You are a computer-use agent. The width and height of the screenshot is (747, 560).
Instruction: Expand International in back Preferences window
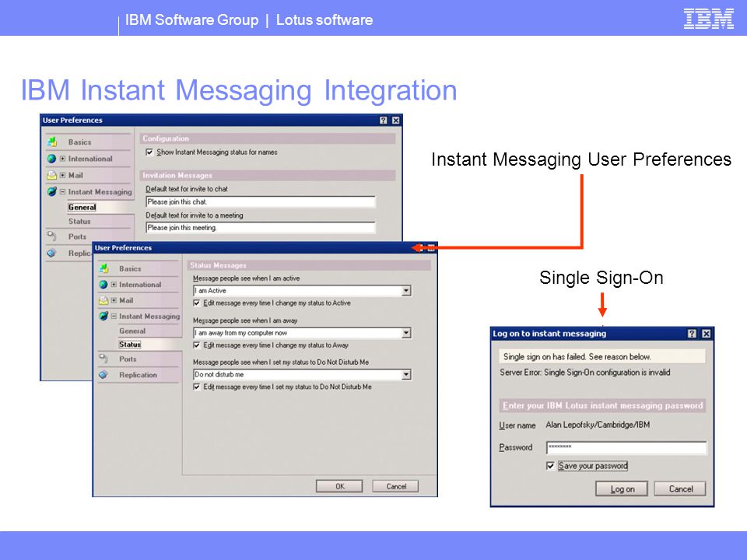coord(62,159)
